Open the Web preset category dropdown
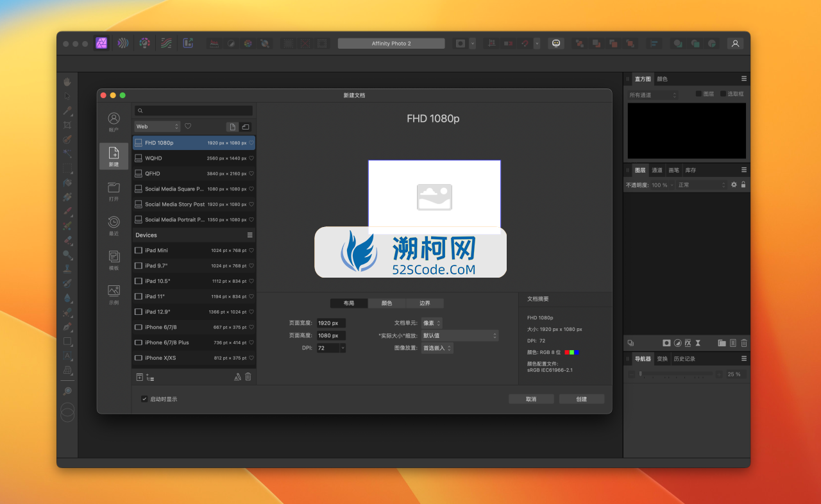Image resolution: width=821 pixels, height=504 pixels. [157, 126]
